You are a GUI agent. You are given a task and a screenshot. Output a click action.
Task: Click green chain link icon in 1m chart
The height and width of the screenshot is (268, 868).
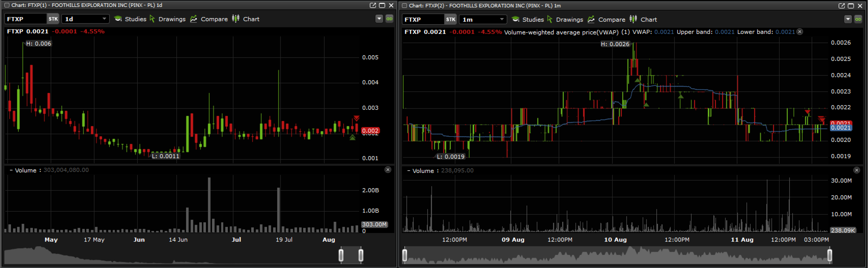pyautogui.click(x=858, y=19)
